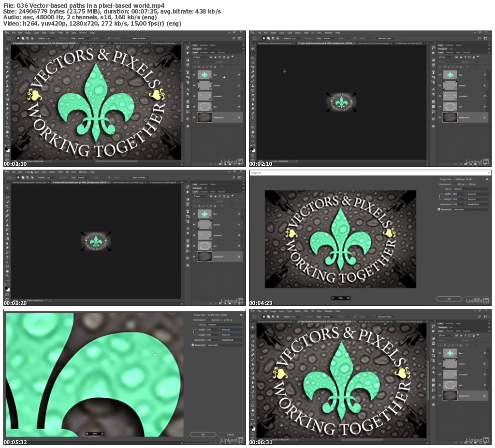Switch to the Swatches tab in the 00:01:10 frame
The height and width of the screenshot is (448, 495).
point(204,45)
